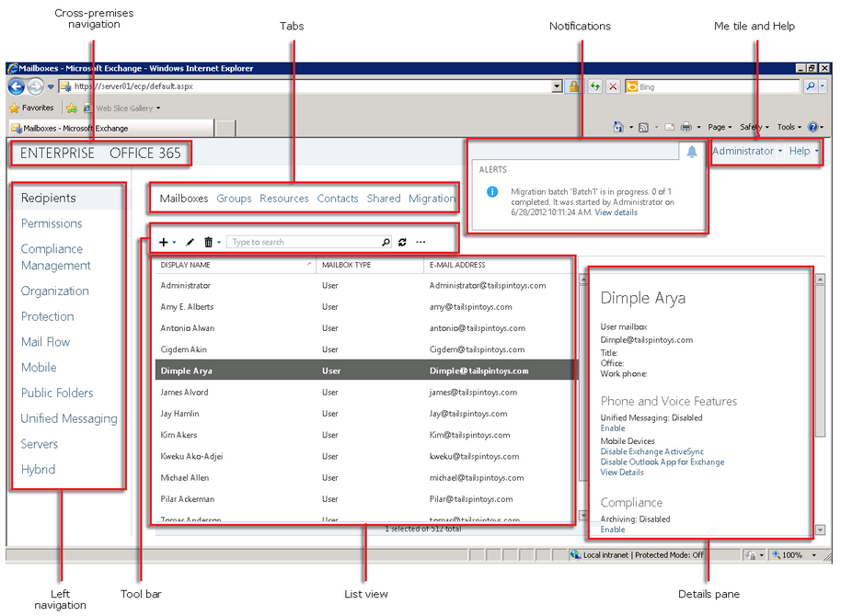
Task: Open the recent pages dropdown arrow
Action: click(x=51, y=86)
